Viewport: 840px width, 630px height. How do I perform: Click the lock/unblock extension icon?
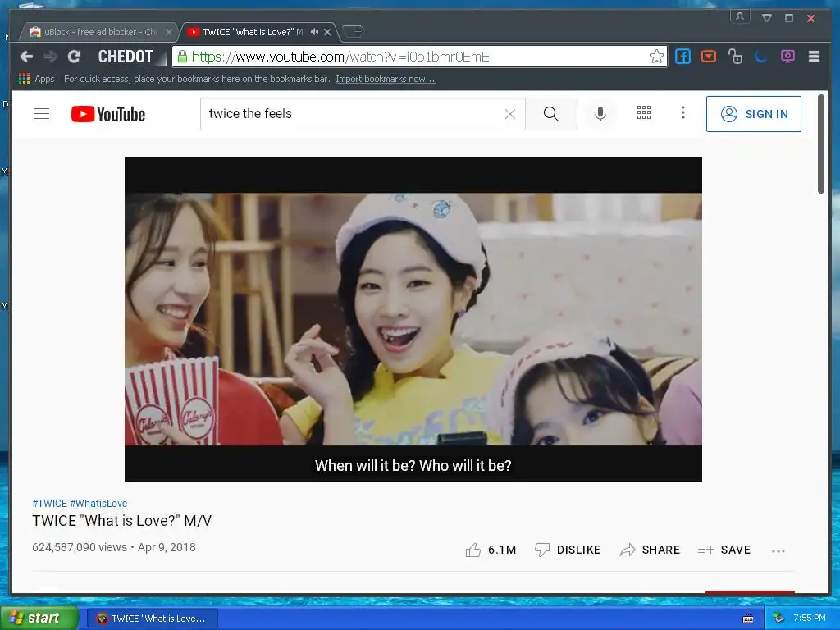pos(735,57)
